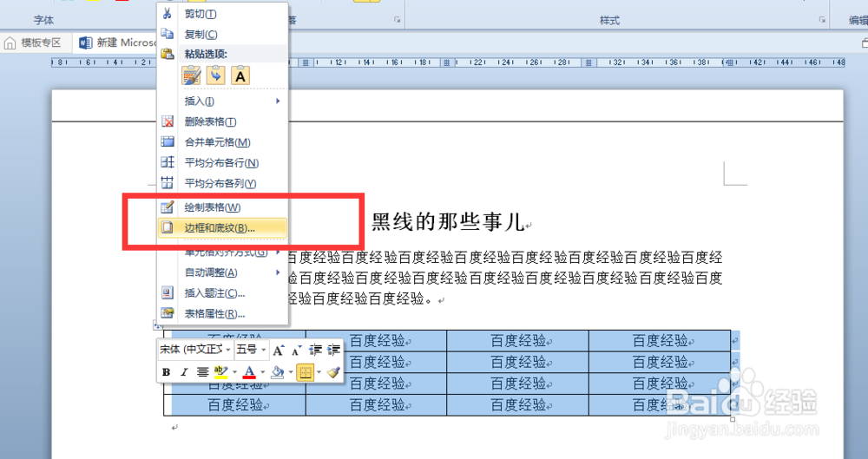Open paragraph group dialog launcher left of 样式

pos(397,20)
